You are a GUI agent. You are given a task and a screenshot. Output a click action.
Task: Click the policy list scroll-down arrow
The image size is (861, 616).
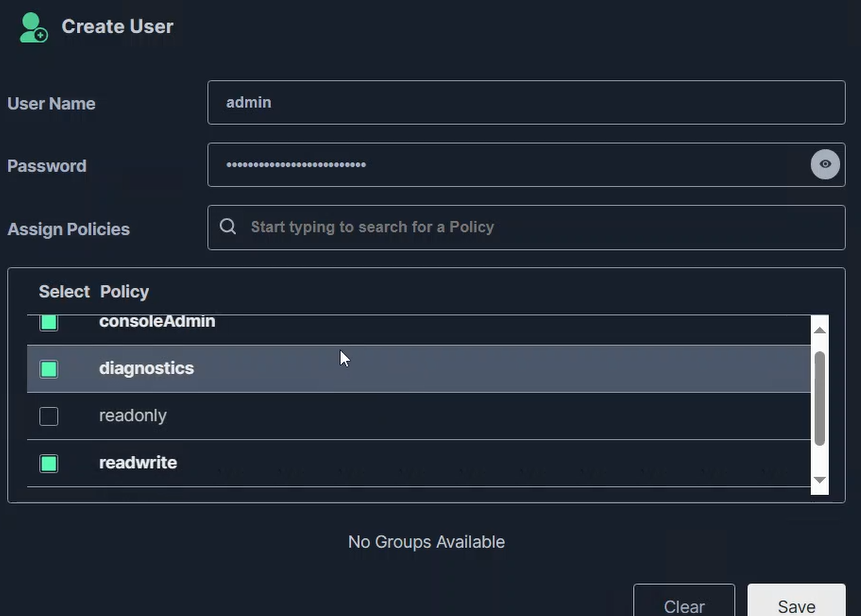pyautogui.click(x=820, y=481)
